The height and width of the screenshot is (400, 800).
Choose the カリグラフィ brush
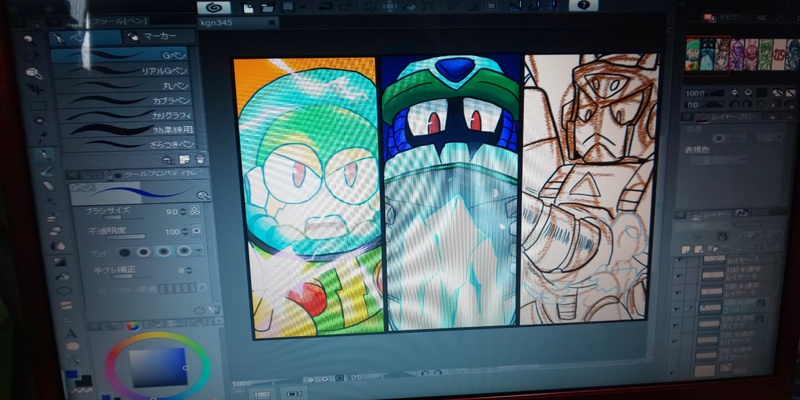click(126, 114)
